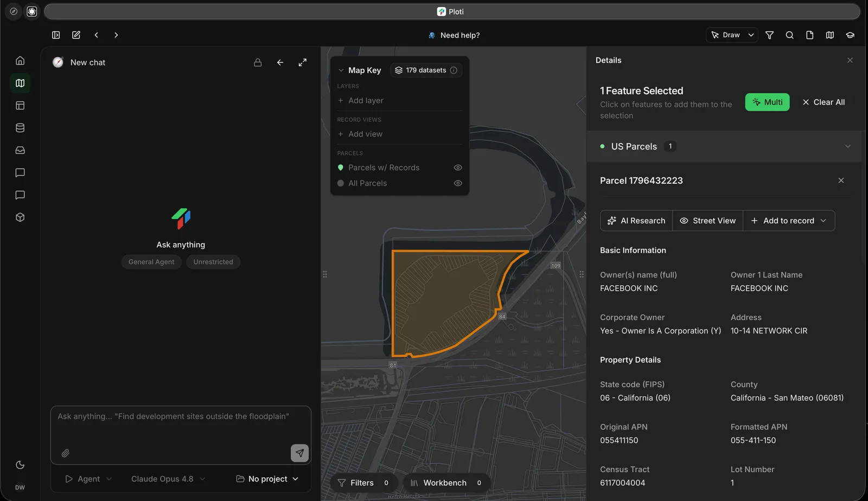Select the Unrestricted chip

point(213,262)
